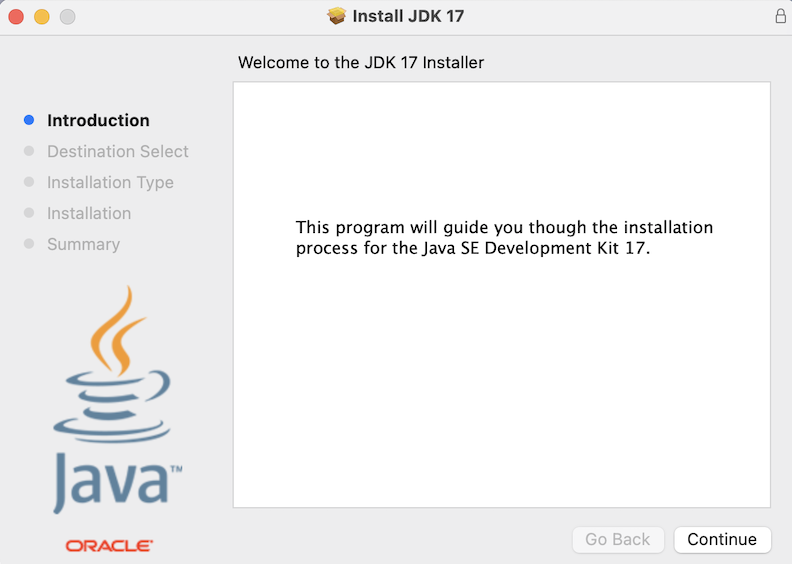
Task: Select the Introduction step label
Action: (x=98, y=121)
